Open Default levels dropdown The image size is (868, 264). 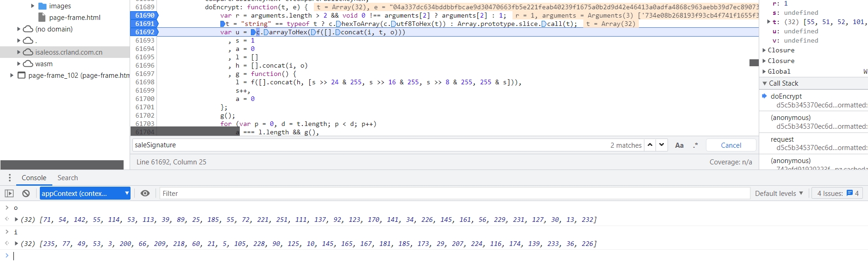(779, 194)
